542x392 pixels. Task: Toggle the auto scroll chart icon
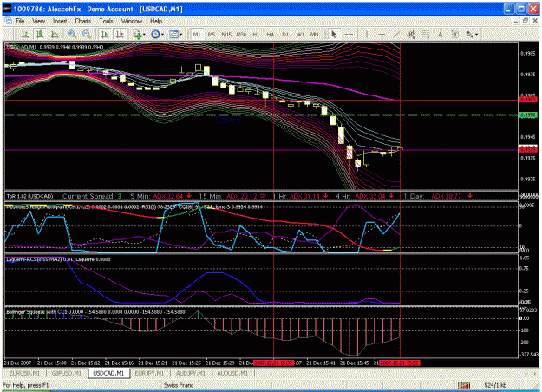[105, 34]
